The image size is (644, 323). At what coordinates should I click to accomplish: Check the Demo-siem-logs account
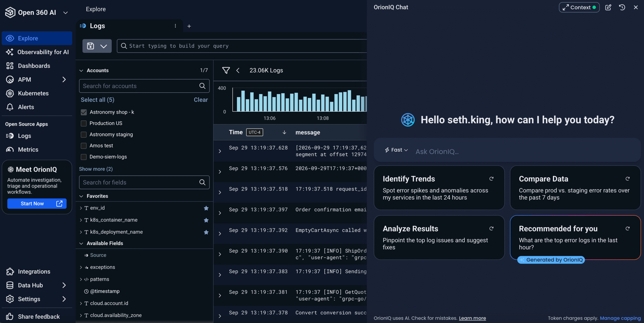point(84,157)
